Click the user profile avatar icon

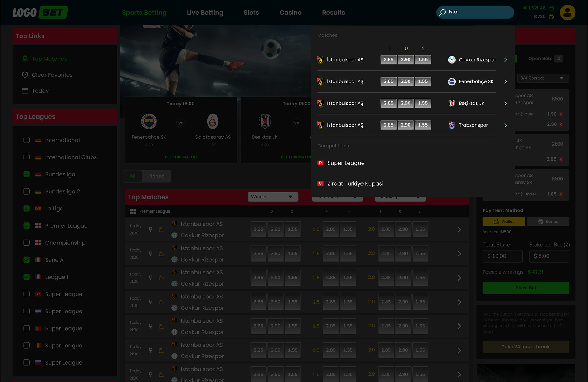[567, 13]
